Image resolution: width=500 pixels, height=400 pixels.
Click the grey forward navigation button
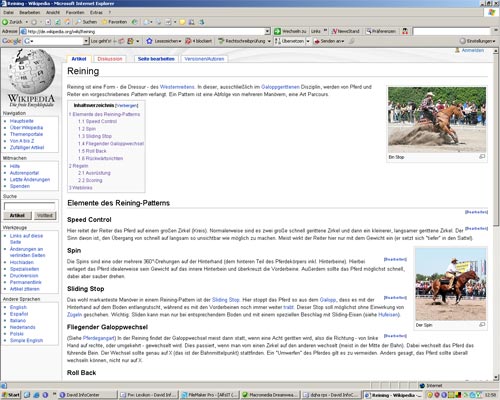click(x=34, y=22)
